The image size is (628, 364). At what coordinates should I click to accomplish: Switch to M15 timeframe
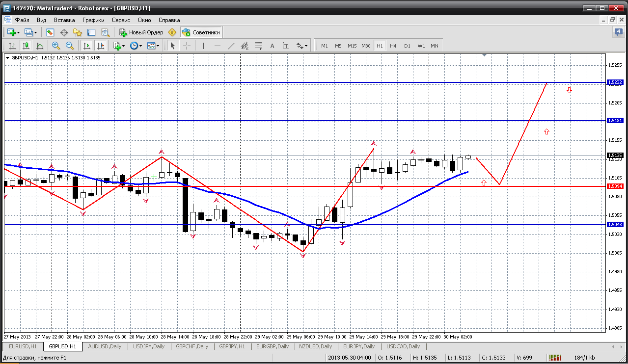pos(352,46)
